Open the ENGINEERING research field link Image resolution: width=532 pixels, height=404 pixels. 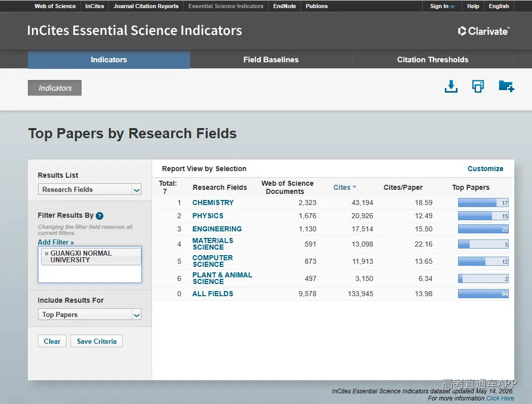point(217,229)
